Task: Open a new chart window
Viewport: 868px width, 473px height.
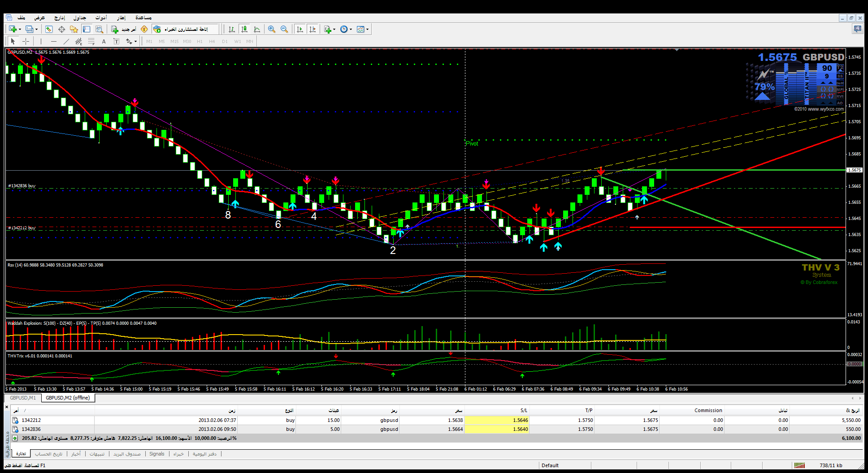Action: pyautogui.click(x=13, y=29)
